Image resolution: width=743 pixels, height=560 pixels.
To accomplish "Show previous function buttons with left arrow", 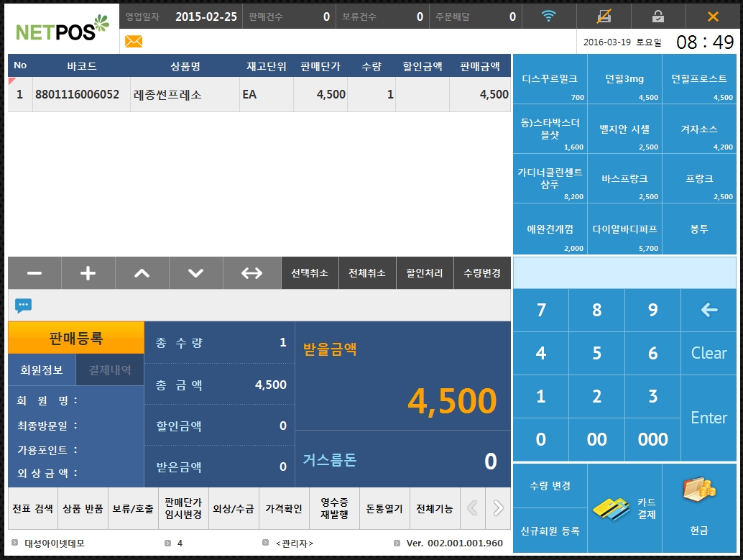I will coord(472,508).
